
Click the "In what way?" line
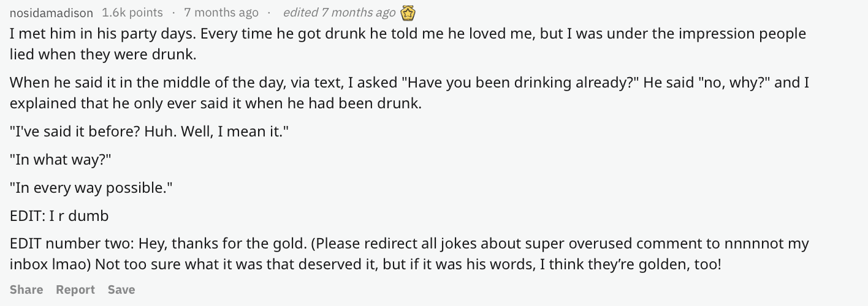(61, 160)
